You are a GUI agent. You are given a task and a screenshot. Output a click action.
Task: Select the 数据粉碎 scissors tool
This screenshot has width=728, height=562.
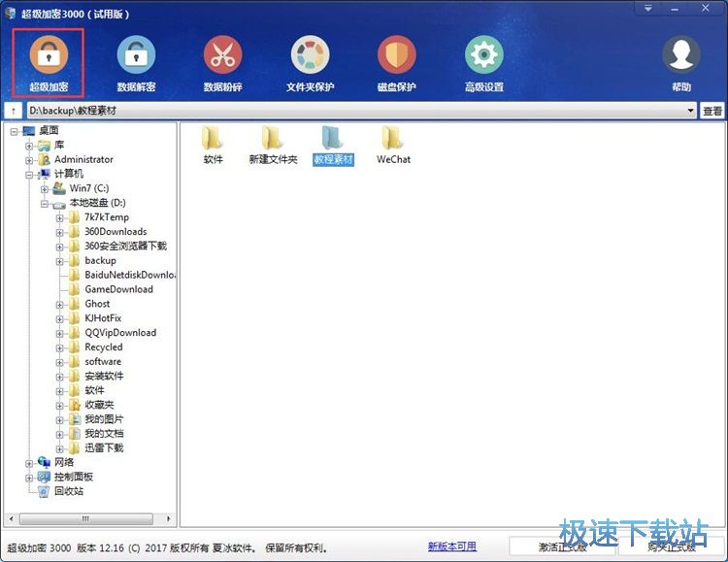223,63
